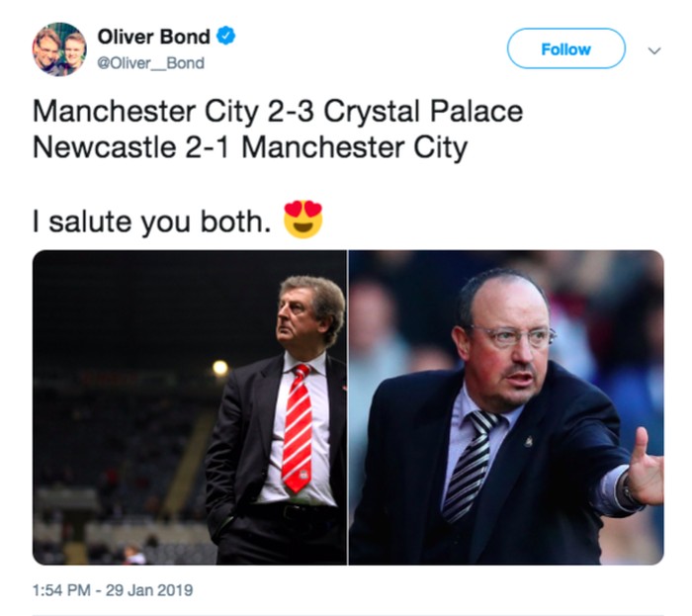Screen dimensions: 692x616
Task: Expand the chevron menu beside Follow
Action: point(652,48)
